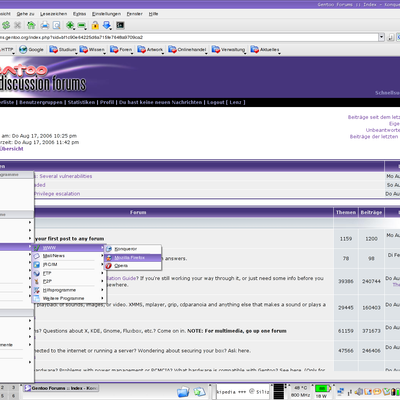Click the Gentoo discussion forums logo
Viewport: 400px width, 400px height.
point(43,78)
